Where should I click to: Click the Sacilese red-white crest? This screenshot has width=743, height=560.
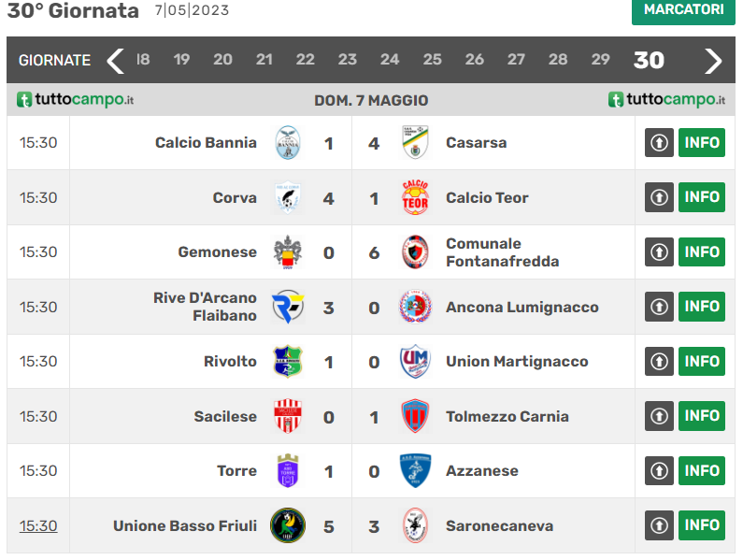[287, 416]
